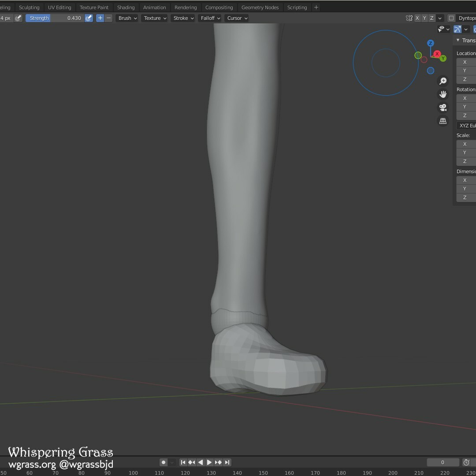
Task: Switch to the Animation workspace tab
Action: tap(154, 7)
